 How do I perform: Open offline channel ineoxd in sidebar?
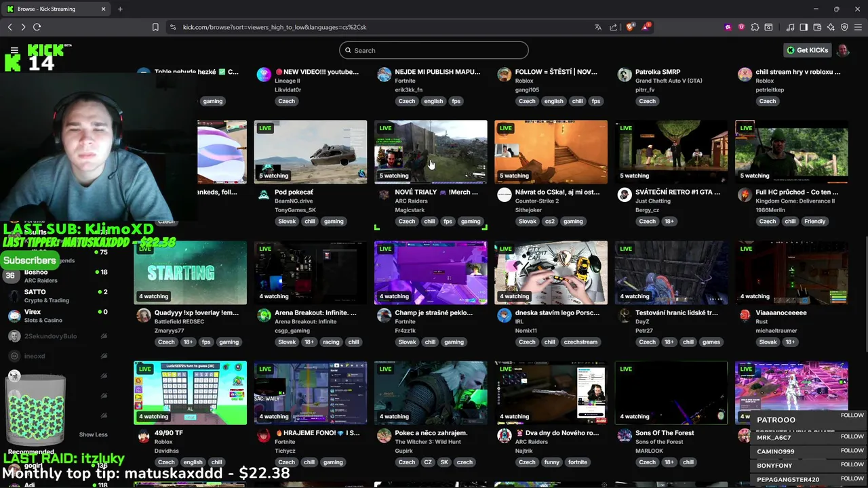(58, 356)
